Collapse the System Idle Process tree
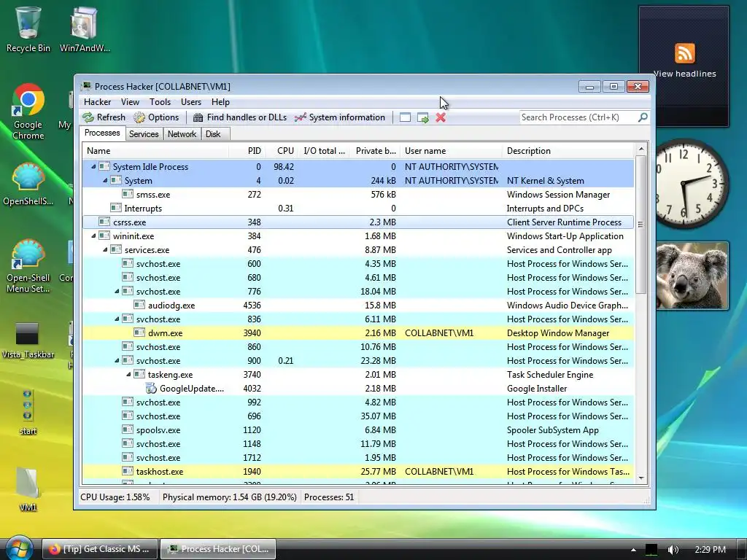The height and width of the screenshot is (560, 747). tap(93, 167)
